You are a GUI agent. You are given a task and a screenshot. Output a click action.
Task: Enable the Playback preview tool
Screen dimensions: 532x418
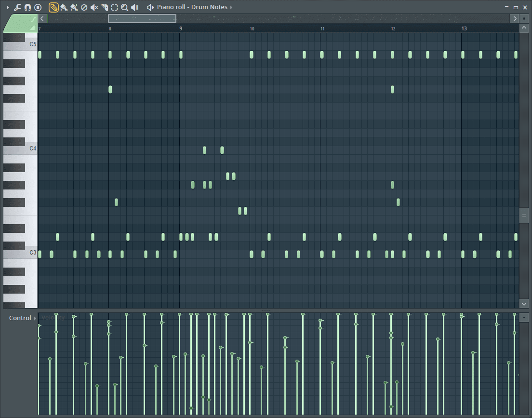tap(135, 7)
